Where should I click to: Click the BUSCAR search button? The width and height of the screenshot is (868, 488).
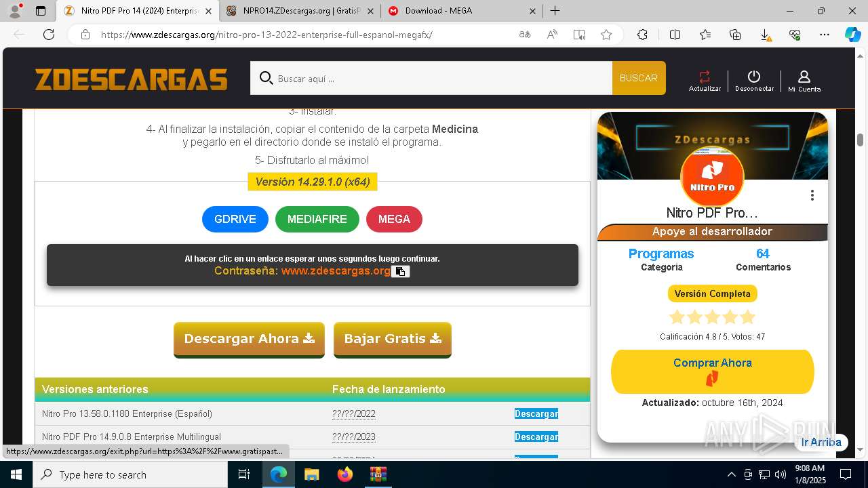pyautogui.click(x=639, y=78)
